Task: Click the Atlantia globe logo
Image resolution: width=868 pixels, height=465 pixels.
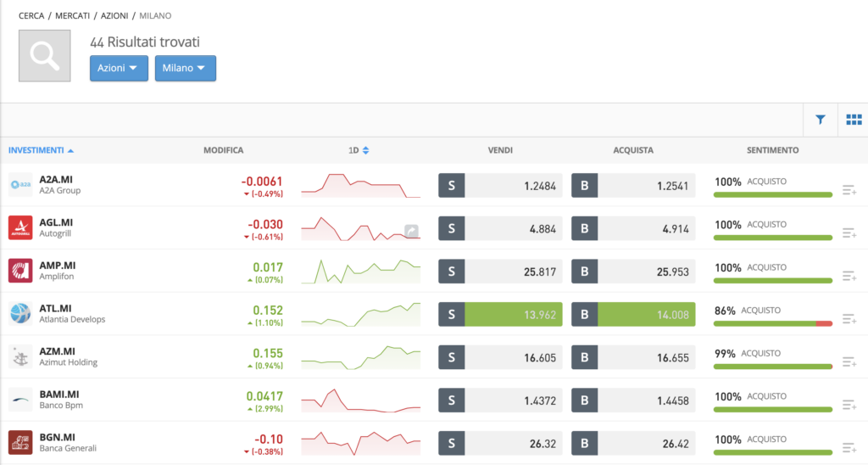Action: 20,314
